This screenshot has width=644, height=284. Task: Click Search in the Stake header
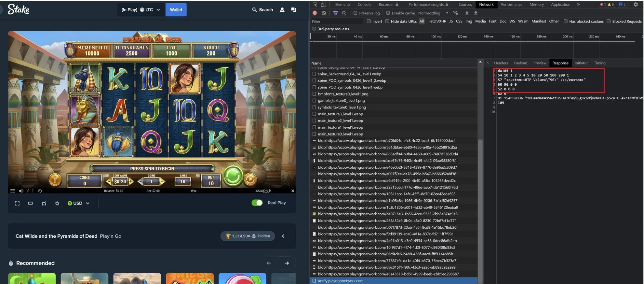tap(262, 10)
